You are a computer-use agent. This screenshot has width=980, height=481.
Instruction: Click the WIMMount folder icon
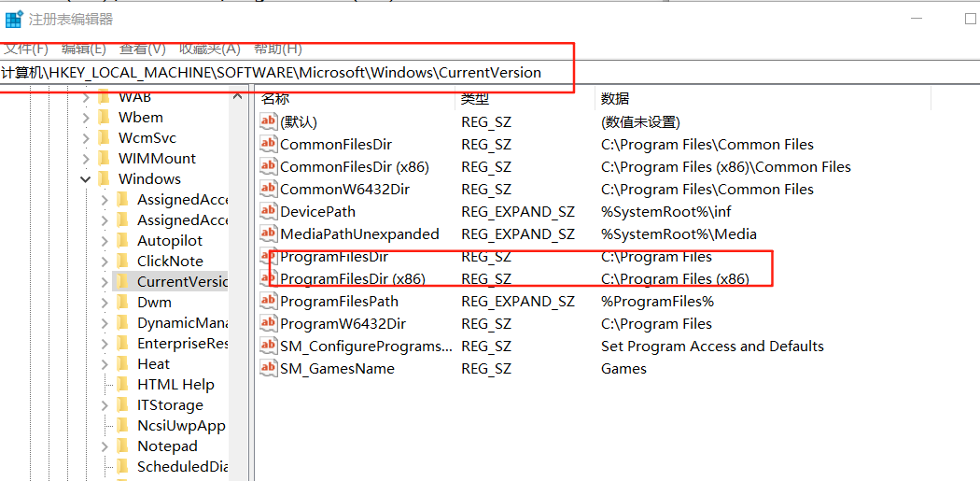[x=105, y=158]
